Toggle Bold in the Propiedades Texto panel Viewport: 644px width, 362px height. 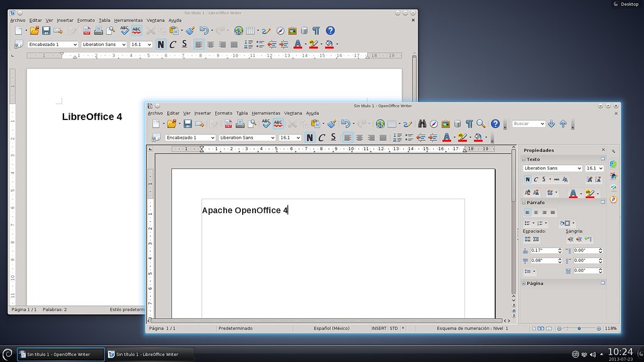tap(528, 179)
